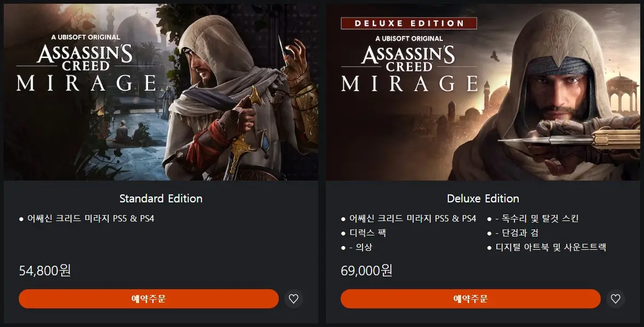644x327 pixels.
Task: Open the Standard Edition key art image
Action: pyautogui.click(x=160, y=91)
